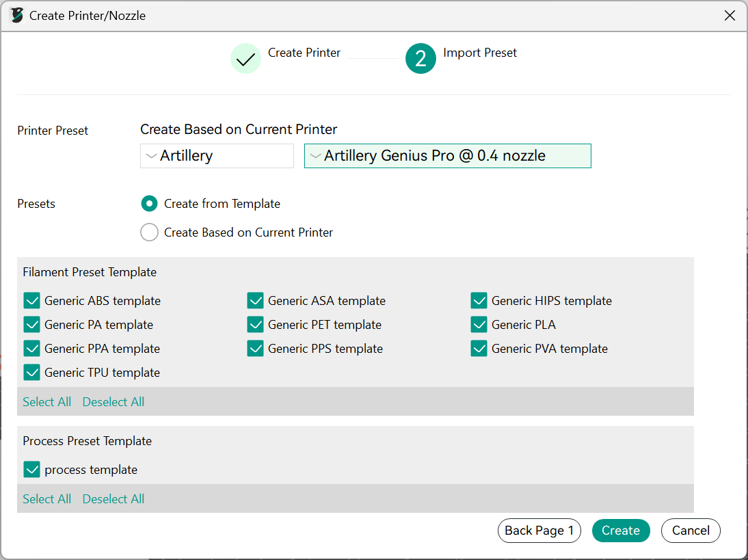This screenshot has width=748, height=560.
Task: Click Deselect All under Process Preset Template
Action: click(x=113, y=499)
